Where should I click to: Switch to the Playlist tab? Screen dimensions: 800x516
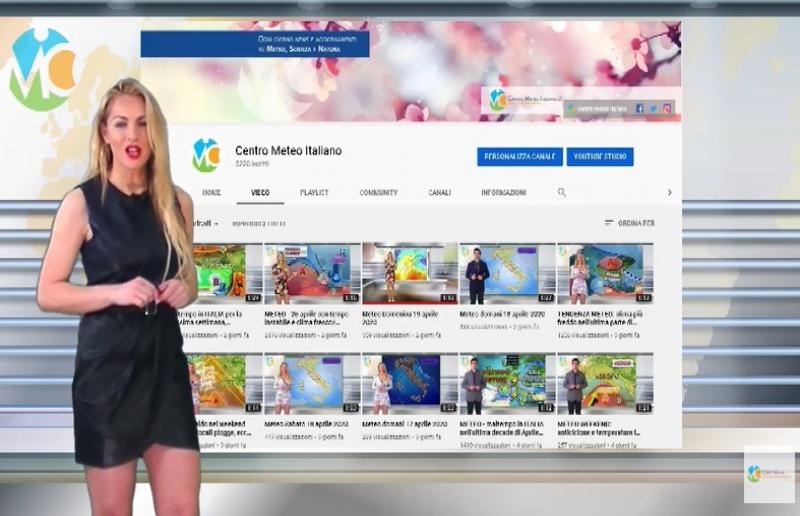pos(314,192)
